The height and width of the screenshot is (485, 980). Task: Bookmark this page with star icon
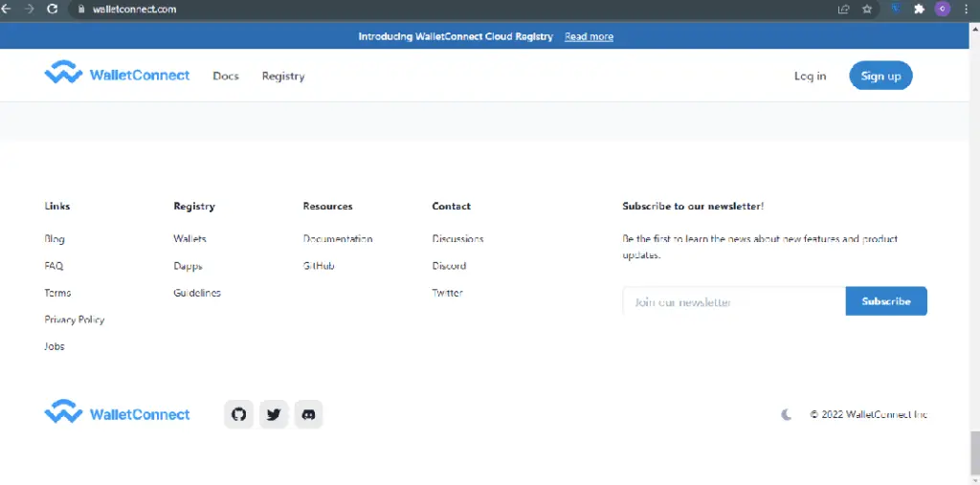click(867, 9)
